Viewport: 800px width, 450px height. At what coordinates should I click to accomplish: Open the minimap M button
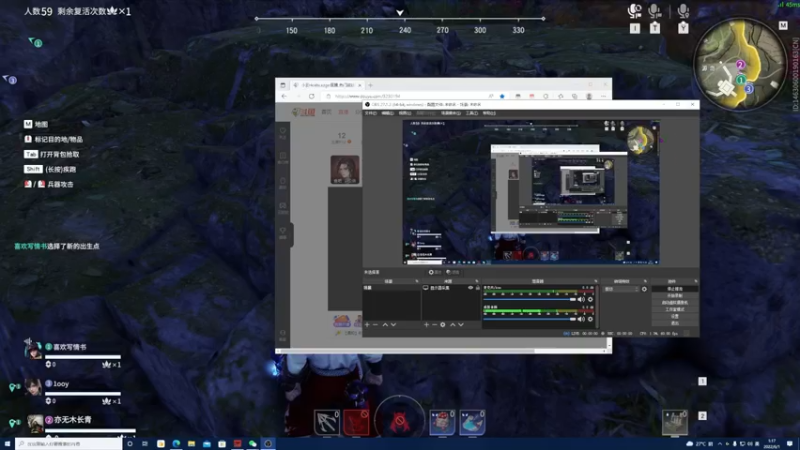783,25
